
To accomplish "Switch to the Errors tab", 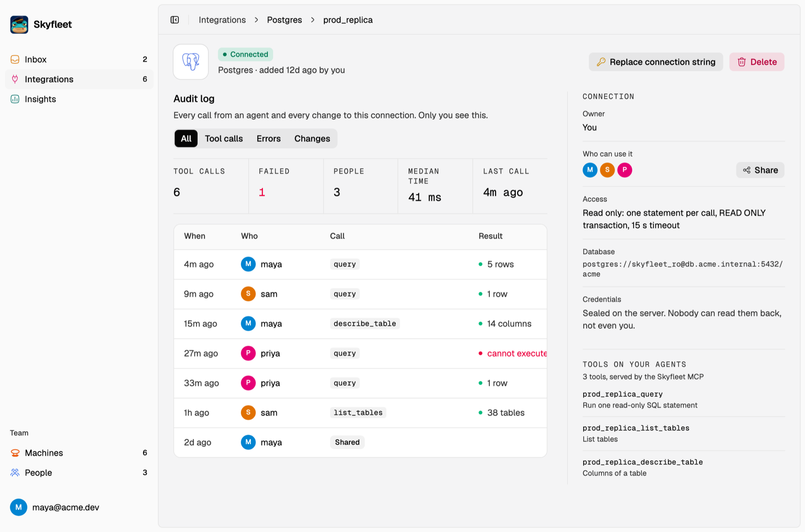I will coord(268,139).
